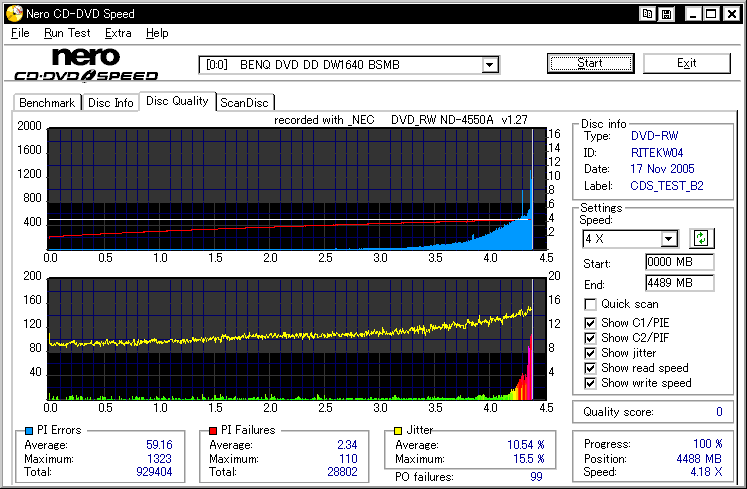Enable the Quick scan checkbox
The height and width of the screenshot is (489, 747).
click(591, 304)
